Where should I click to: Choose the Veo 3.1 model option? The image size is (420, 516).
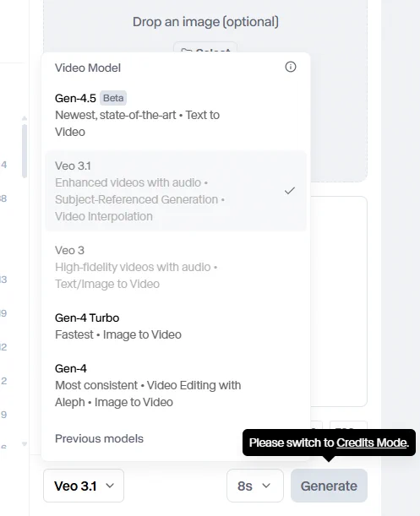click(x=176, y=191)
